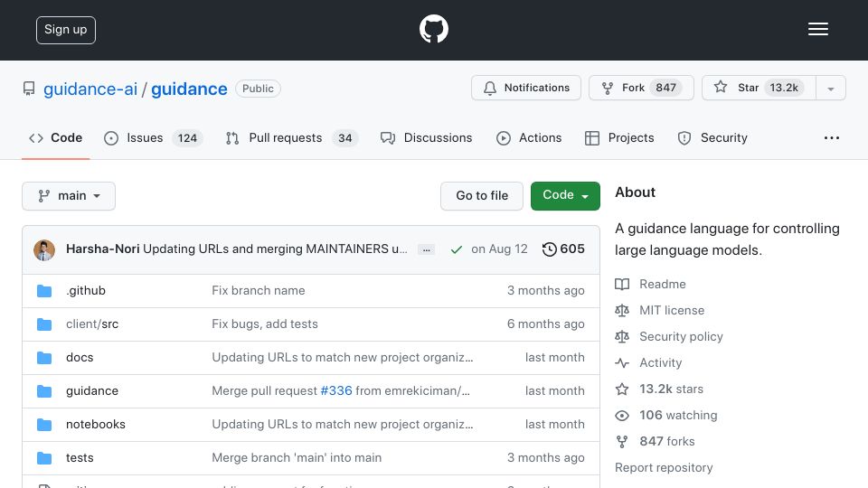Open the Harsha-Nori author link
The image size is (868, 488).
pos(102,249)
